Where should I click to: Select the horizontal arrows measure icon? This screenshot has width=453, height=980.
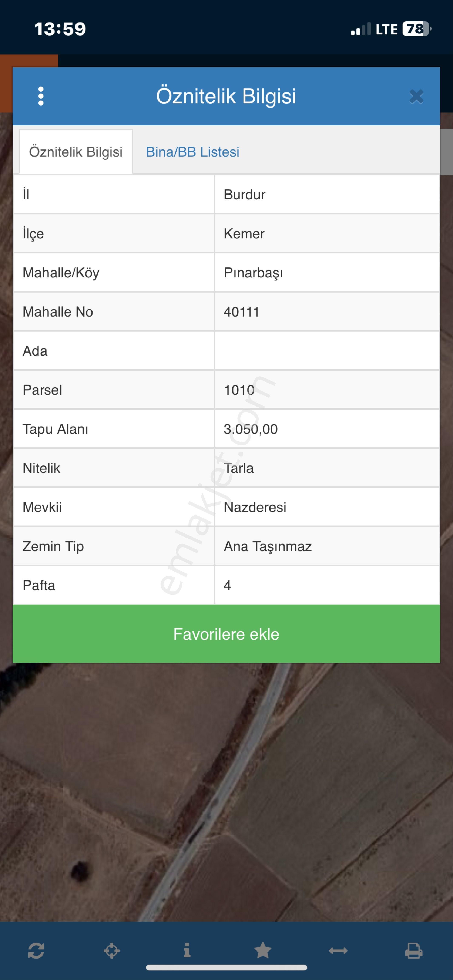pos(338,951)
